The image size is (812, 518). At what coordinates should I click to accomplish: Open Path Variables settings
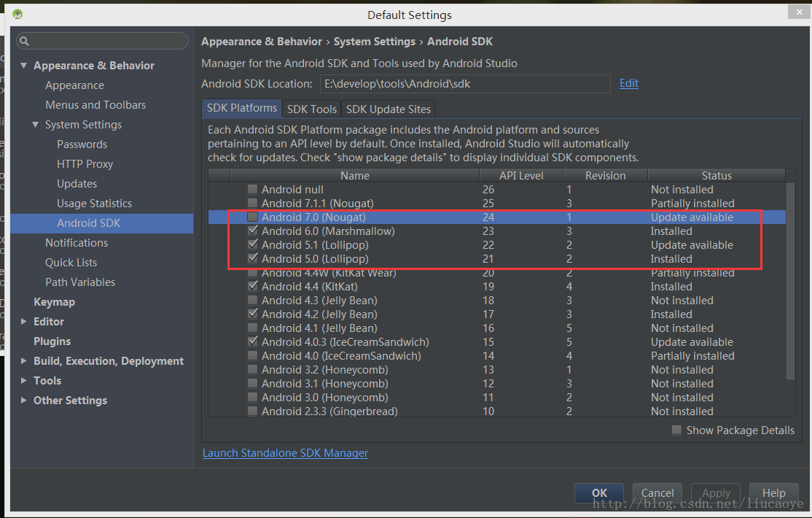(80, 282)
